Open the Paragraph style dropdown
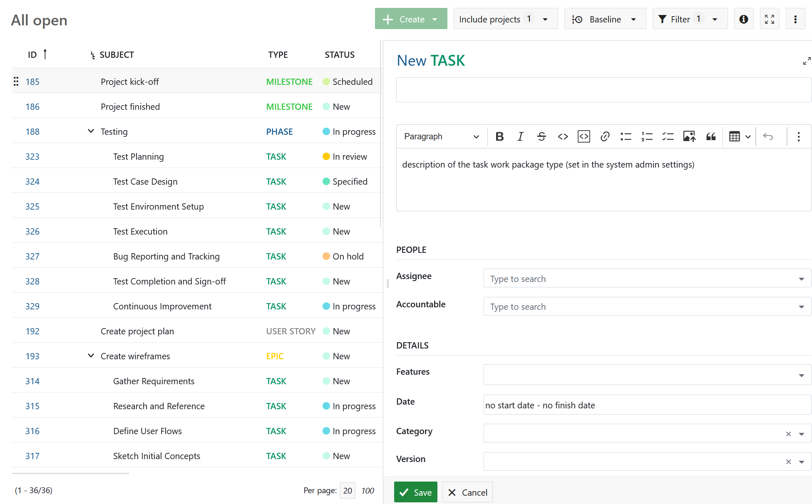 [x=442, y=136]
